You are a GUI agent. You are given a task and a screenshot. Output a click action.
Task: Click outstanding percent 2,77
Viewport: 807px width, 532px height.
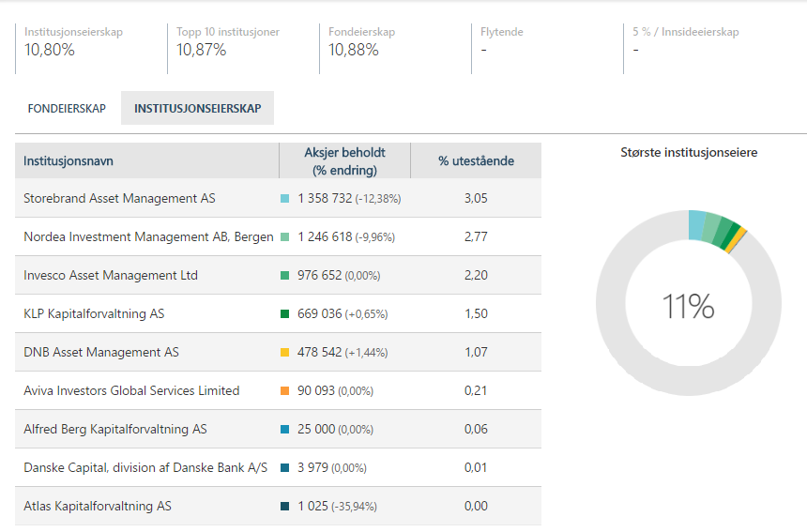coord(476,236)
